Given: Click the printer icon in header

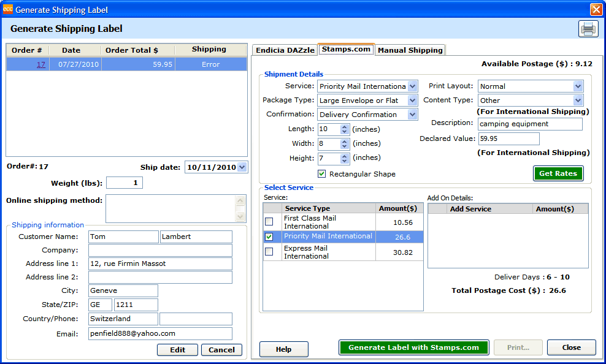Looking at the screenshot, I should click(588, 29).
